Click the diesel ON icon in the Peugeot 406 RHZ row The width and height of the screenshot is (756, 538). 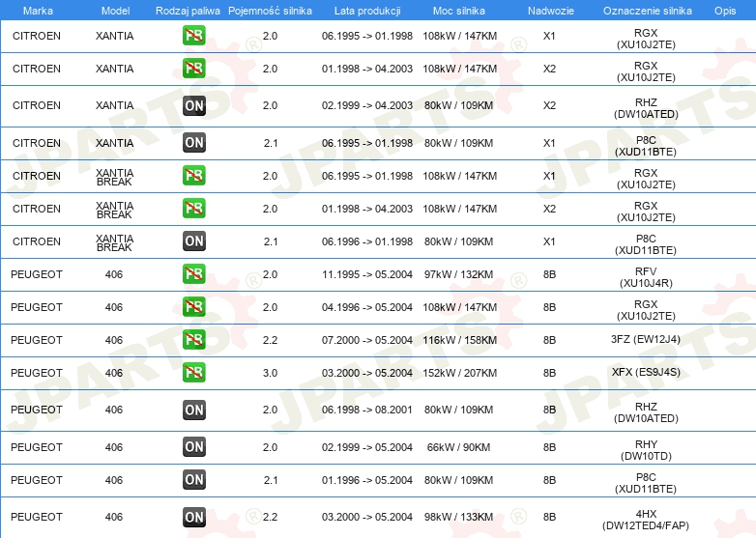click(193, 410)
